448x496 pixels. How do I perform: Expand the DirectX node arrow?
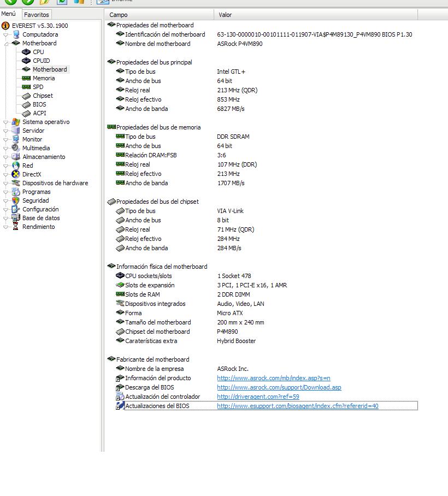(x=5, y=175)
